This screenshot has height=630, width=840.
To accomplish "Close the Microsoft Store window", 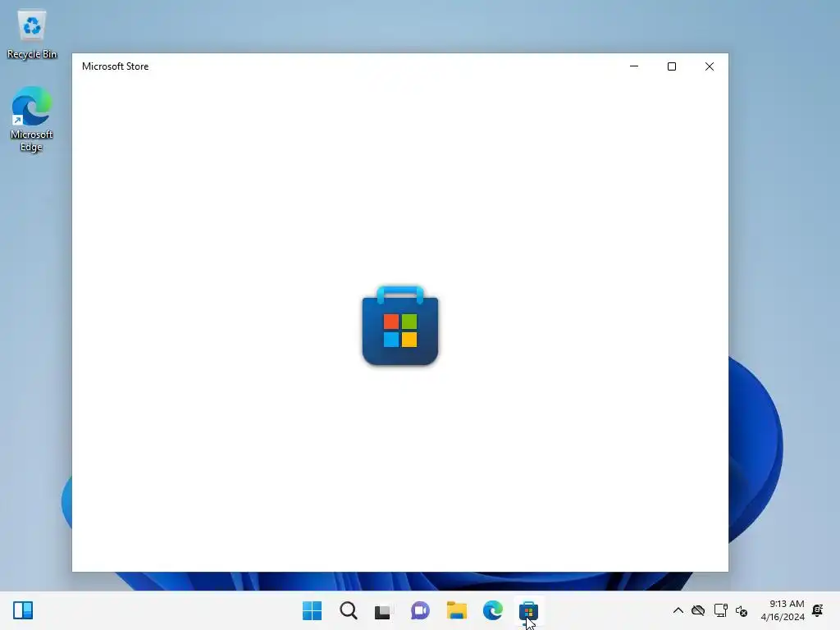I will tap(710, 66).
